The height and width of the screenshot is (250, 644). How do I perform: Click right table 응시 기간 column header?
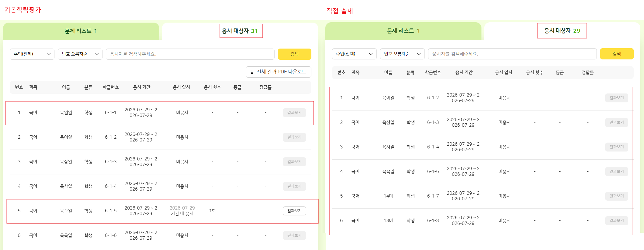(464, 73)
